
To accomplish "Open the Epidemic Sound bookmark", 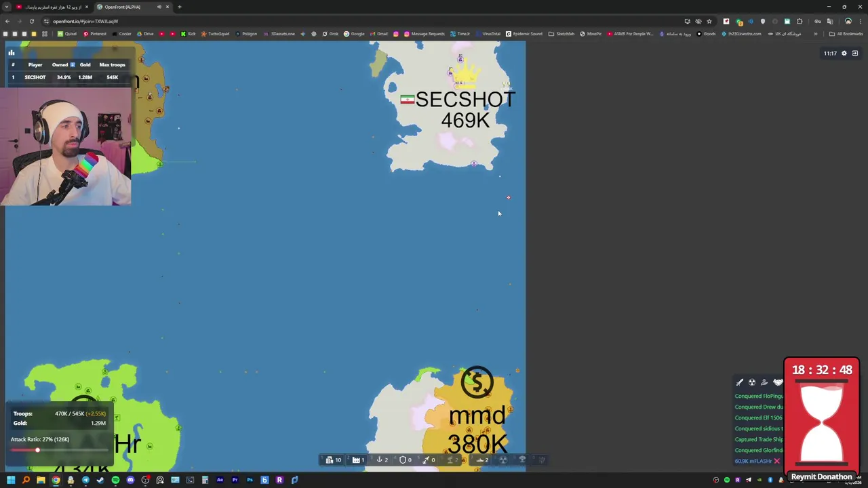I will [524, 34].
